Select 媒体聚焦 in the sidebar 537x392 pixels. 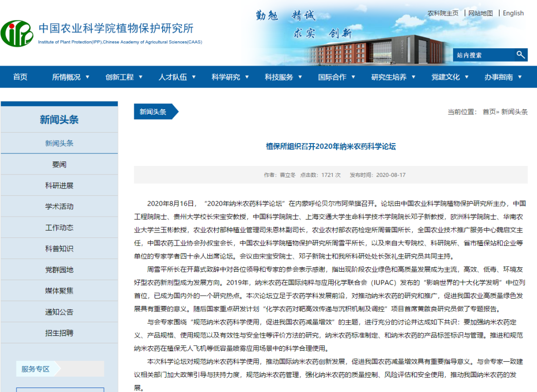click(59, 291)
